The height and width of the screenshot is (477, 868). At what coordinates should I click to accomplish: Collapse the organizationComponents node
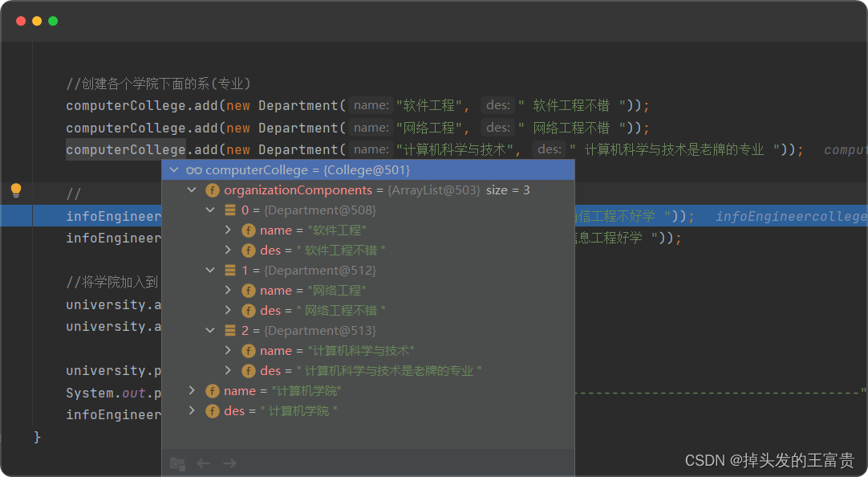tap(192, 190)
